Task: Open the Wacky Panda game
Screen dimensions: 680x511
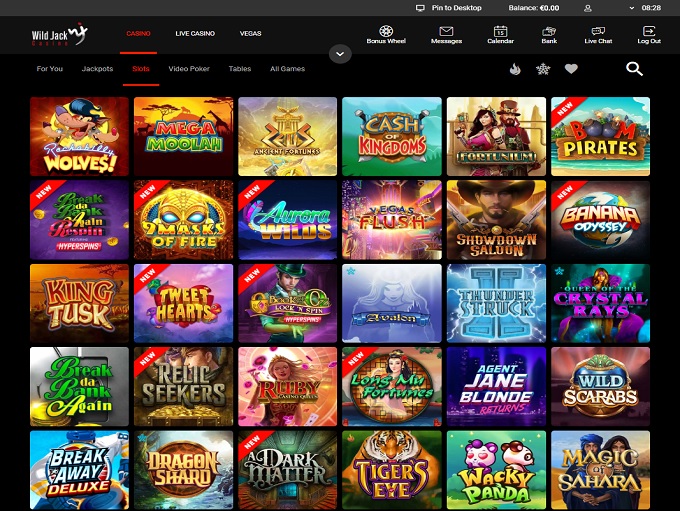Action: pyautogui.click(x=496, y=470)
